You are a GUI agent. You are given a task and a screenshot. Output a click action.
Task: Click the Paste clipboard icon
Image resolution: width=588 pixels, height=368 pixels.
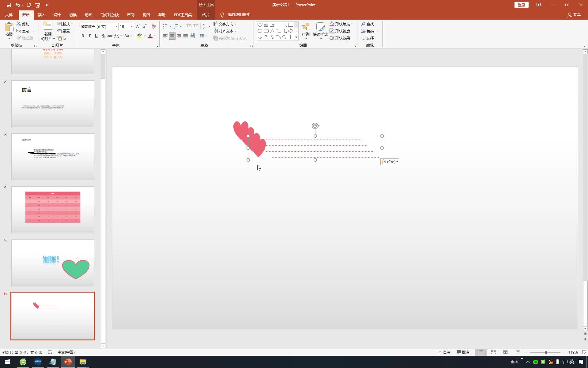(9, 27)
